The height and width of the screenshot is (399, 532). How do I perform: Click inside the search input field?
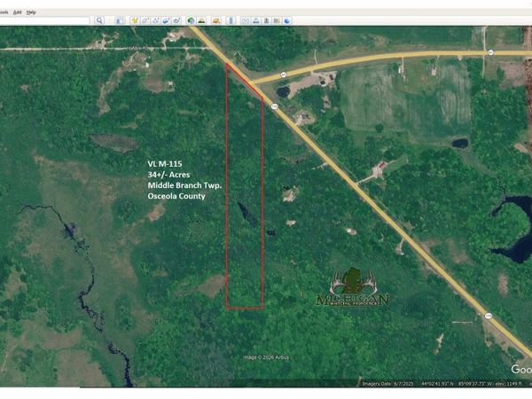point(44,20)
